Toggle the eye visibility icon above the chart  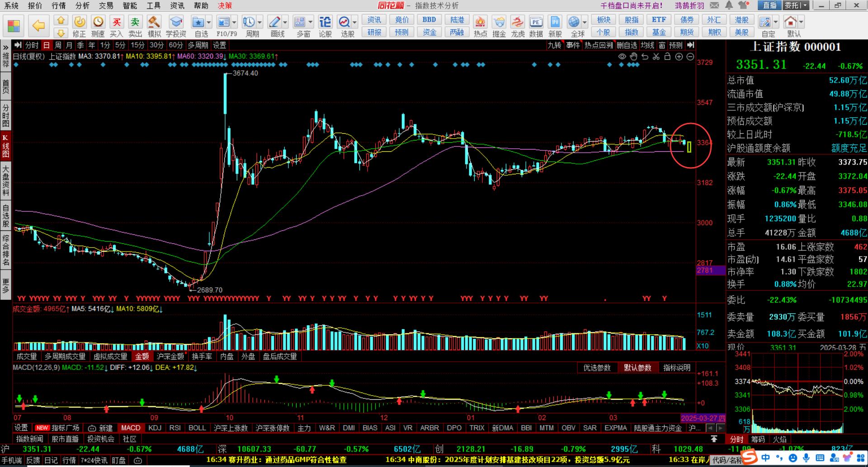[x=622, y=56]
